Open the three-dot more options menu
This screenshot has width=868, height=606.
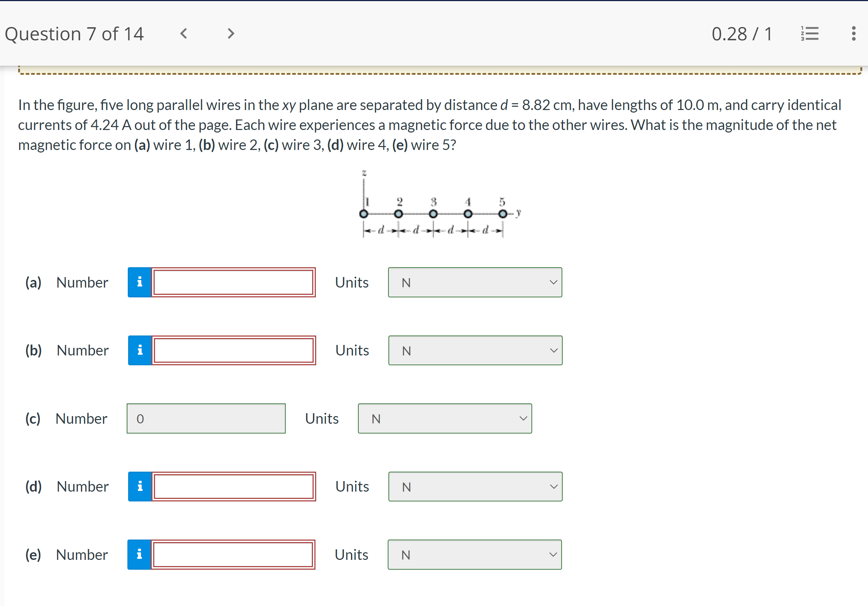(853, 34)
